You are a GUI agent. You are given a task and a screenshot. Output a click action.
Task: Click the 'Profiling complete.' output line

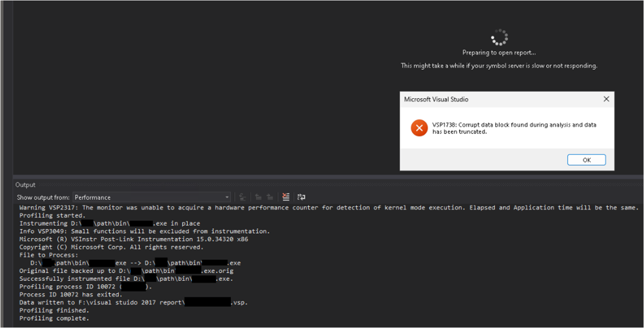pos(54,319)
